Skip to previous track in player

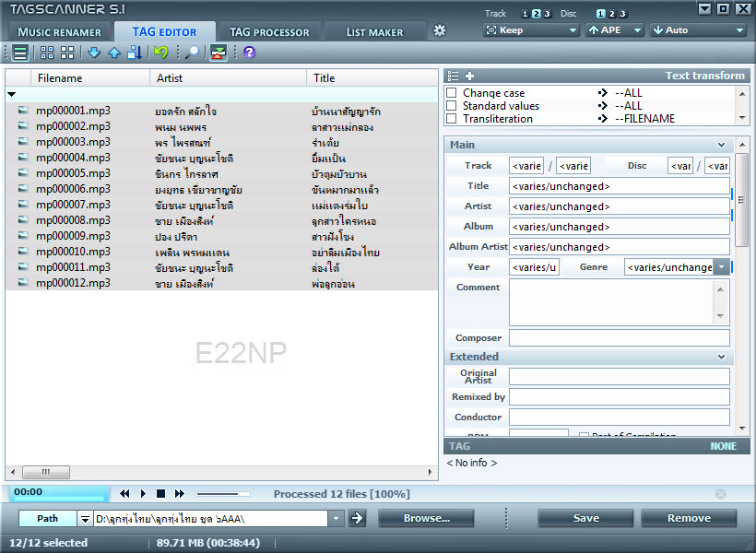(x=124, y=493)
